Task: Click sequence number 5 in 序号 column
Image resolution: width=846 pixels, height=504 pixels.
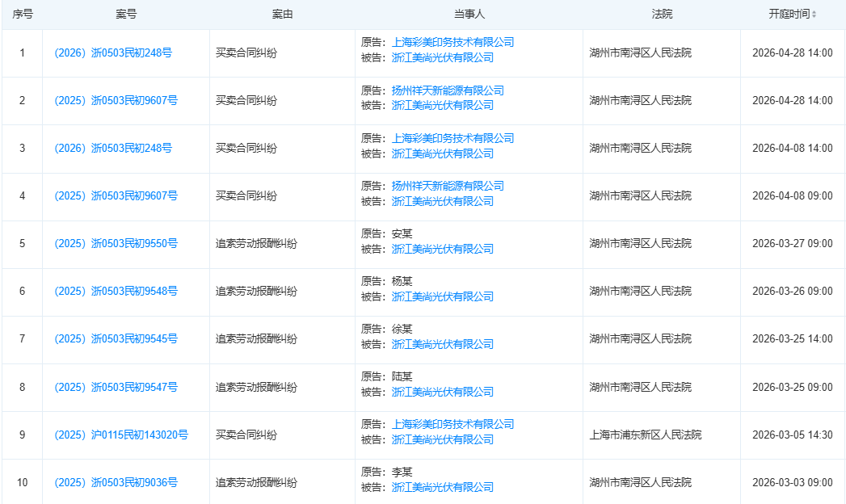Action: (22, 244)
